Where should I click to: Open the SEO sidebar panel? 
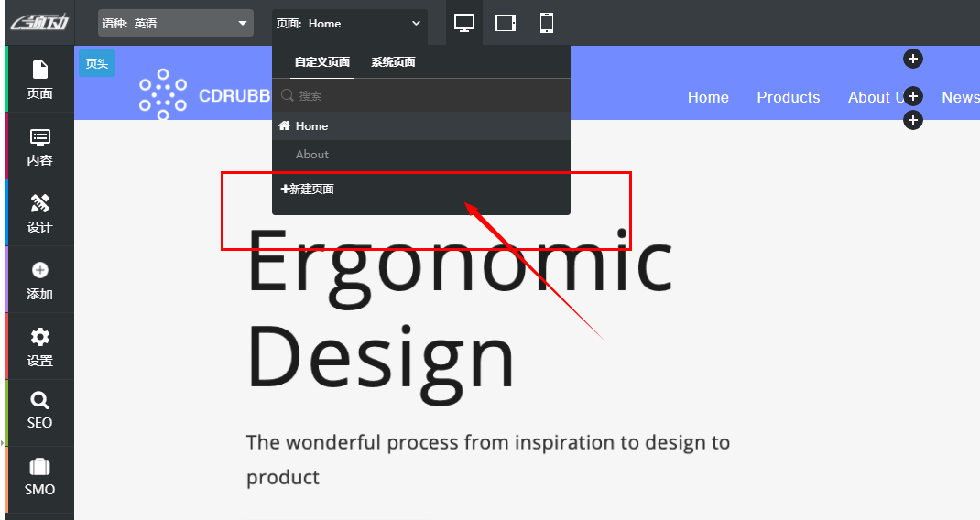(x=39, y=411)
